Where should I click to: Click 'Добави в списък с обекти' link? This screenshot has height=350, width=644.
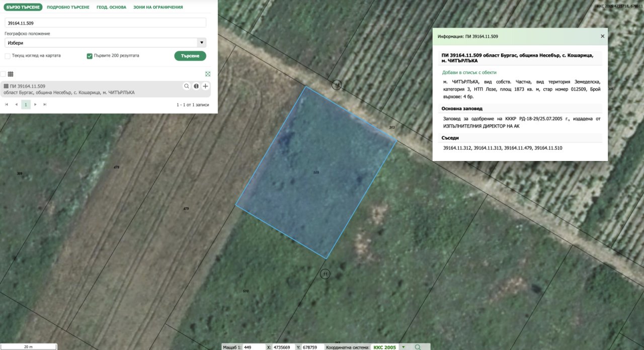click(469, 72)
